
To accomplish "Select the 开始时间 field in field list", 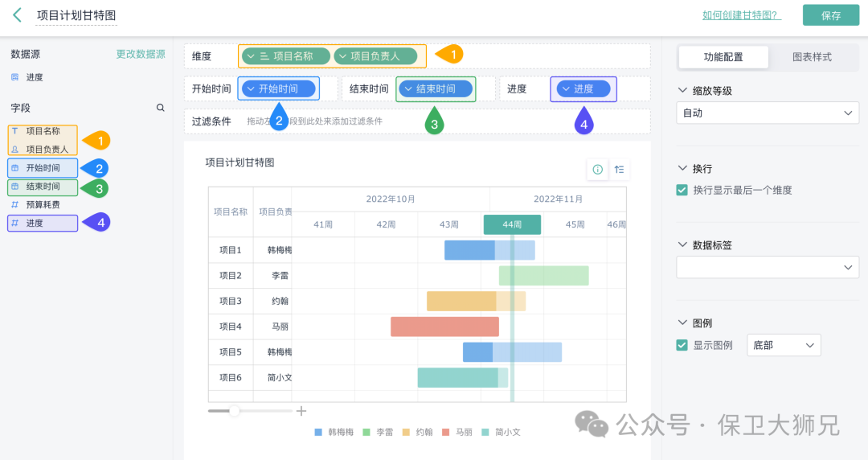I will (x=43, y=168).
